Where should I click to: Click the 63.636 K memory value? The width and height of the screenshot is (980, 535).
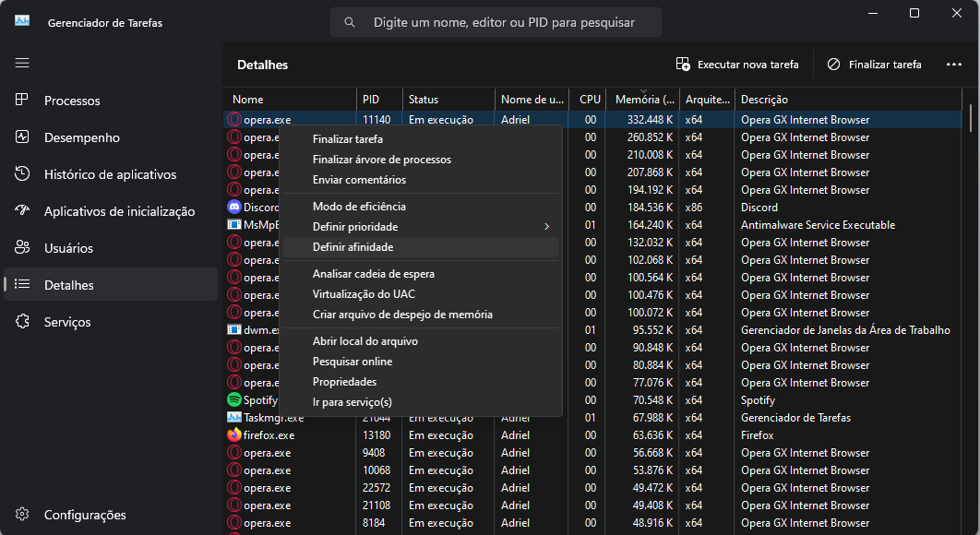tap(653, 435)
